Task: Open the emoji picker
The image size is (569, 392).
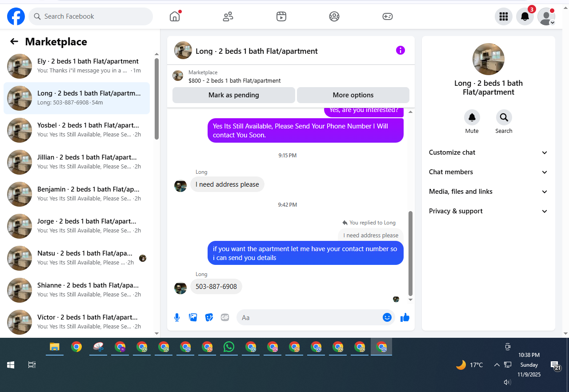Action: (387, 317)
